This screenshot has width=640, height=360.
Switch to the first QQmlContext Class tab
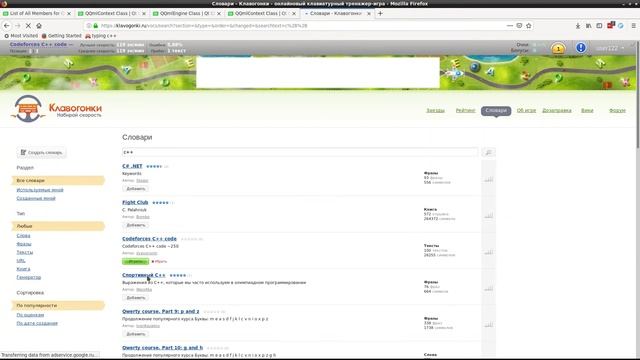(111, 13)
